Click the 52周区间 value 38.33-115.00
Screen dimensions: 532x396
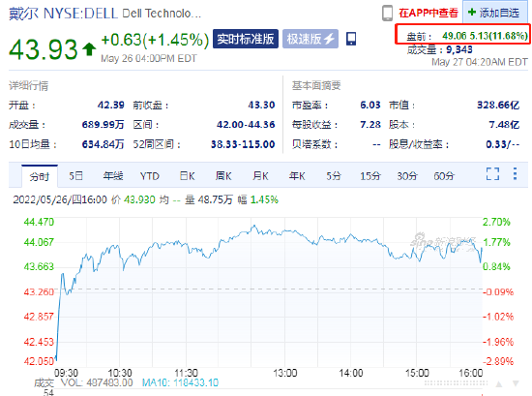(243, 144)
